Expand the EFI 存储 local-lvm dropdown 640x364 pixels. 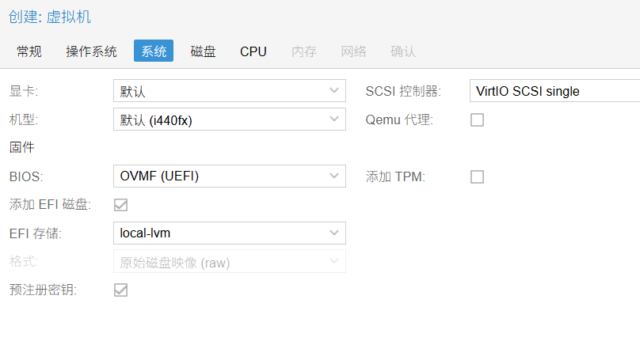(x=333, y=233)
